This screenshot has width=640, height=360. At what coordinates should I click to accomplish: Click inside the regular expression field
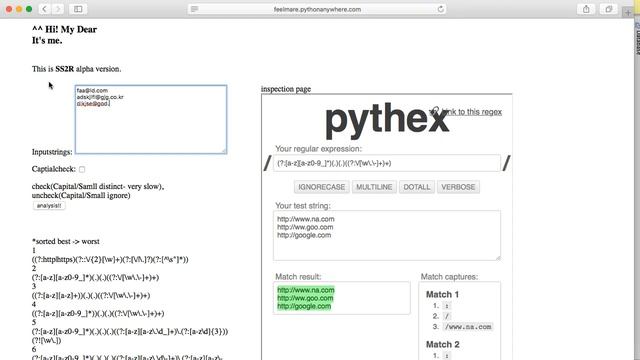click(x=387, y=163)
